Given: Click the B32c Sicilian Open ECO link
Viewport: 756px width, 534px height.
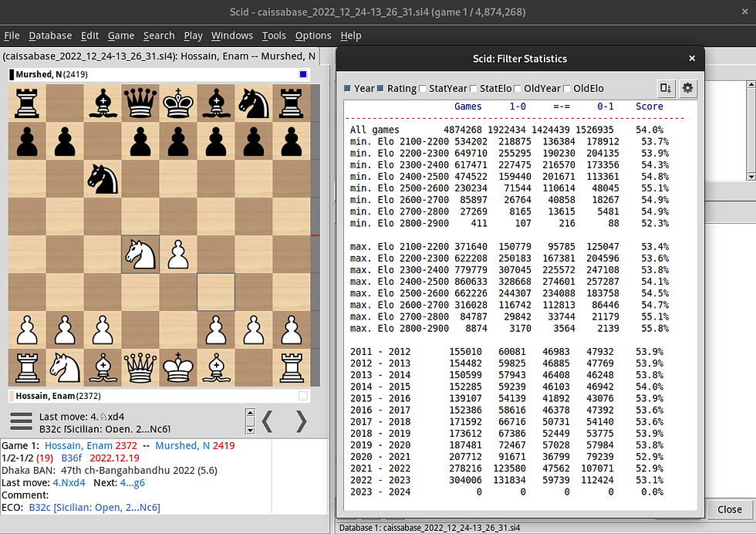Looking at the screenshot, I should (94, 507).
